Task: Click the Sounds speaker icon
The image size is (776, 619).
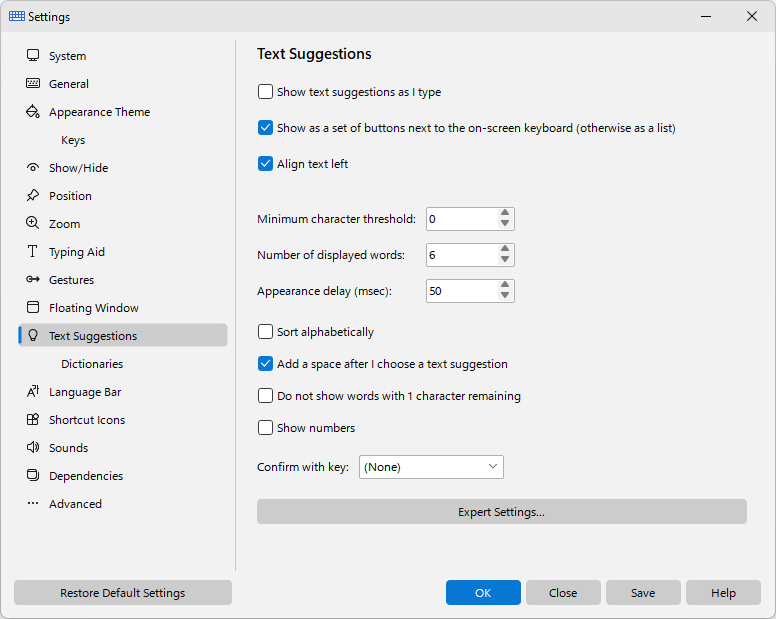Action: pos(33,447)
